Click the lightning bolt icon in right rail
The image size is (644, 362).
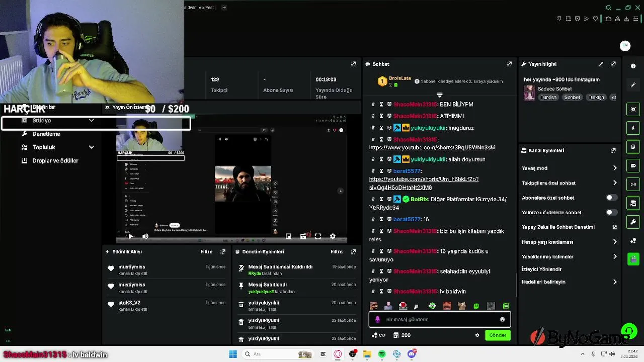tap(633, 128)
